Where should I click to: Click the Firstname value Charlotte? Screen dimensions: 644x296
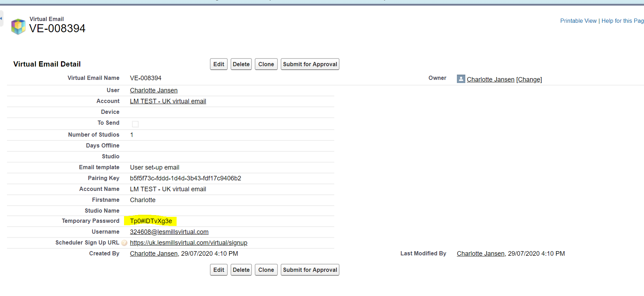click(143, 200)
